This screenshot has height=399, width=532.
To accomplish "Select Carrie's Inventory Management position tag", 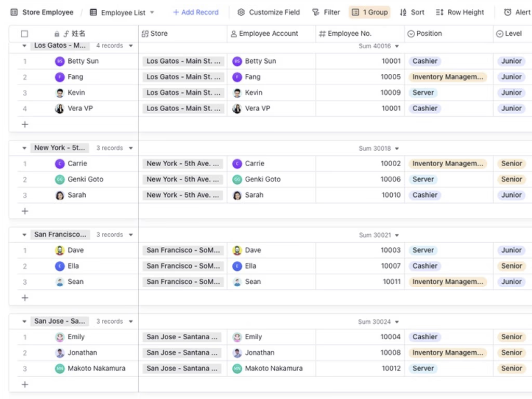I will pos(447,164).
